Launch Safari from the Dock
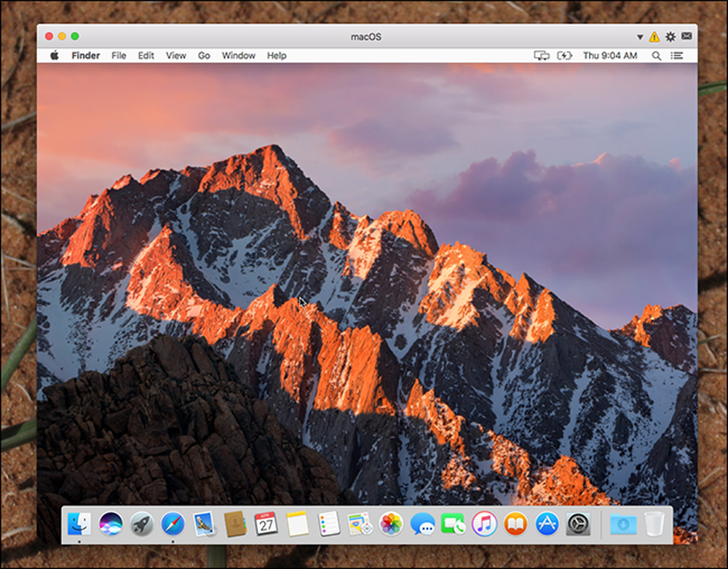728x569 pixels. (173, 524)
